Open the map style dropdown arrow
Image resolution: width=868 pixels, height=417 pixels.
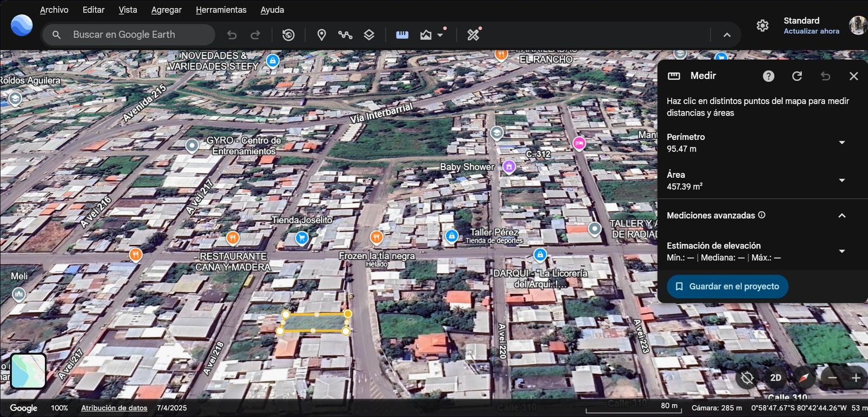pos(440,35)
